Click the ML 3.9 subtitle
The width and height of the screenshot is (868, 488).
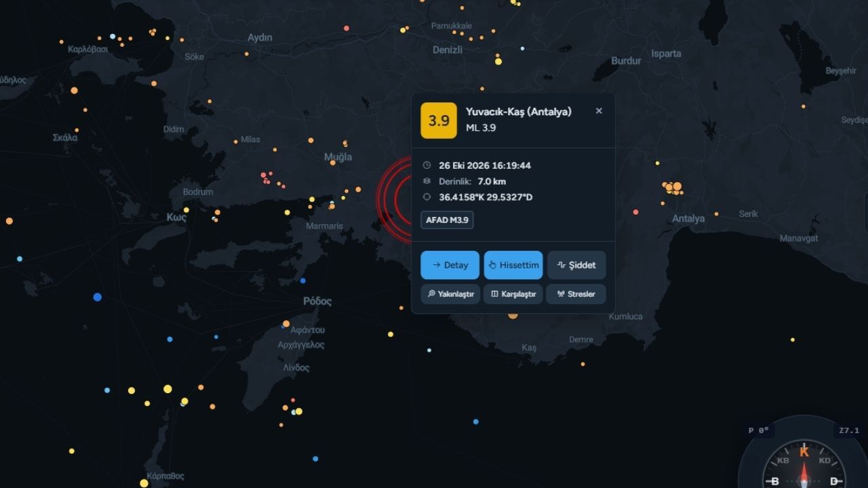pyautogui.click(x=481, y=127)
